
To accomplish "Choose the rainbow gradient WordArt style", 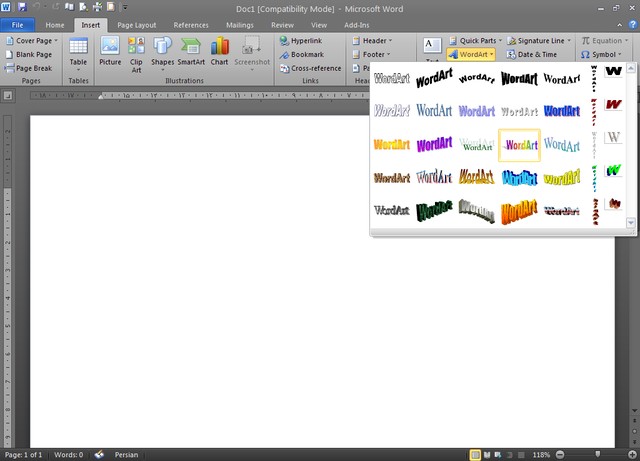I will (x=520, y=144).
